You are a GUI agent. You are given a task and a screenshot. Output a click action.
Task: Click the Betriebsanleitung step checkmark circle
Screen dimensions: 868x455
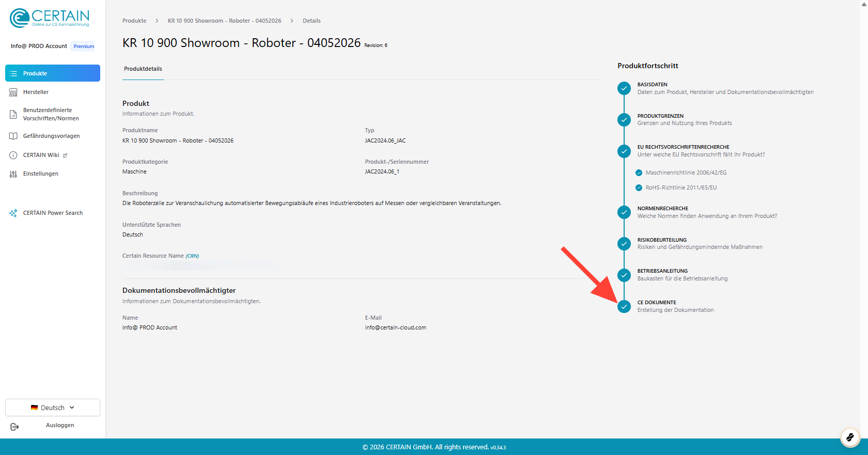click(624, 275)
